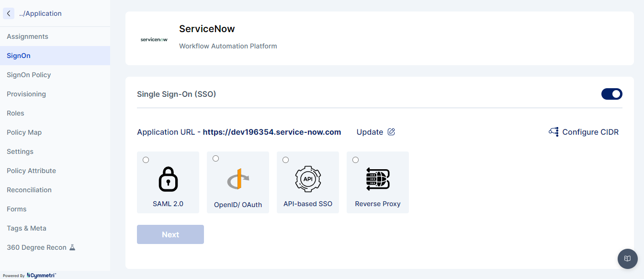Click the edit pencil icon next to Update
Viewport: 644px width, 279px height.
pyautogui.click(x=391, y=132)
